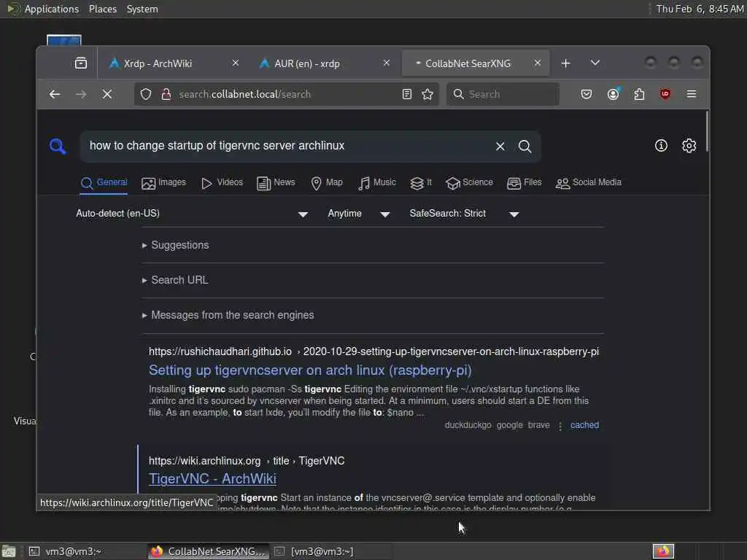Screen dimensions: 747x560
Task: Switch to vm3@vm3:~ terminal in taskbar
Action: point(85,551)
